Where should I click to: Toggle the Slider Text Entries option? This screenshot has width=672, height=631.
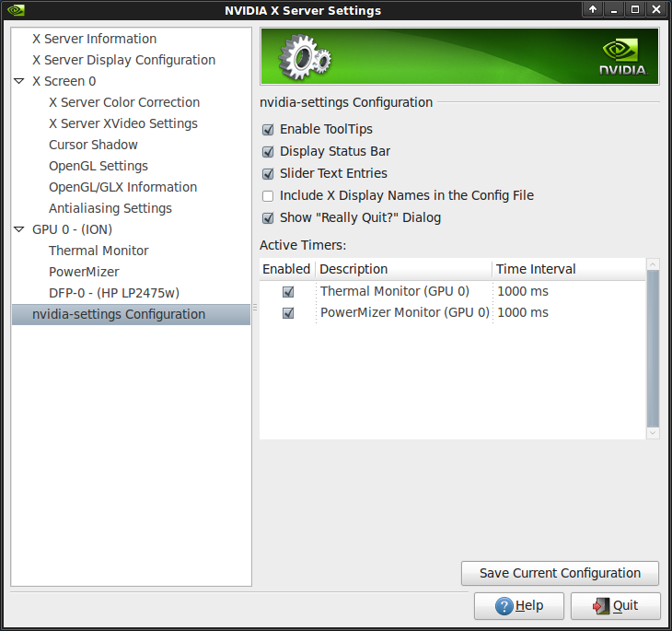tap(268, 174)
